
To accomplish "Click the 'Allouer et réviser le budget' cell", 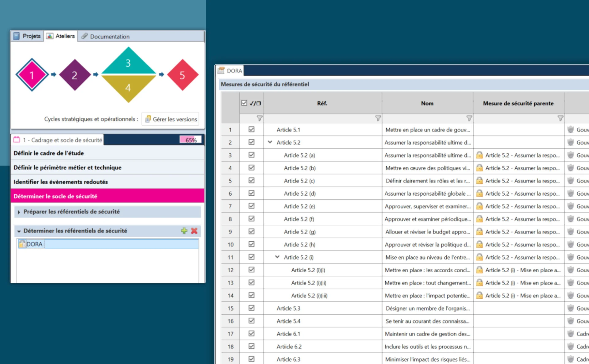I will tap(427, 232).
